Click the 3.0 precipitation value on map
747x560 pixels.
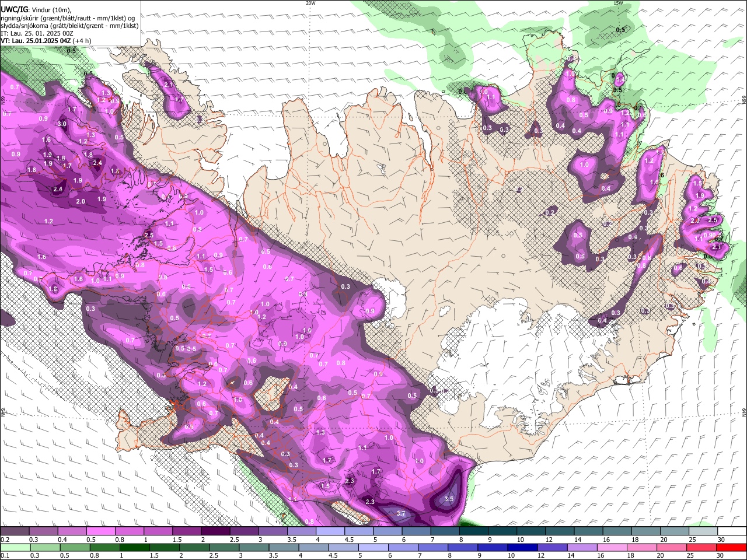(x=62, y=124)
